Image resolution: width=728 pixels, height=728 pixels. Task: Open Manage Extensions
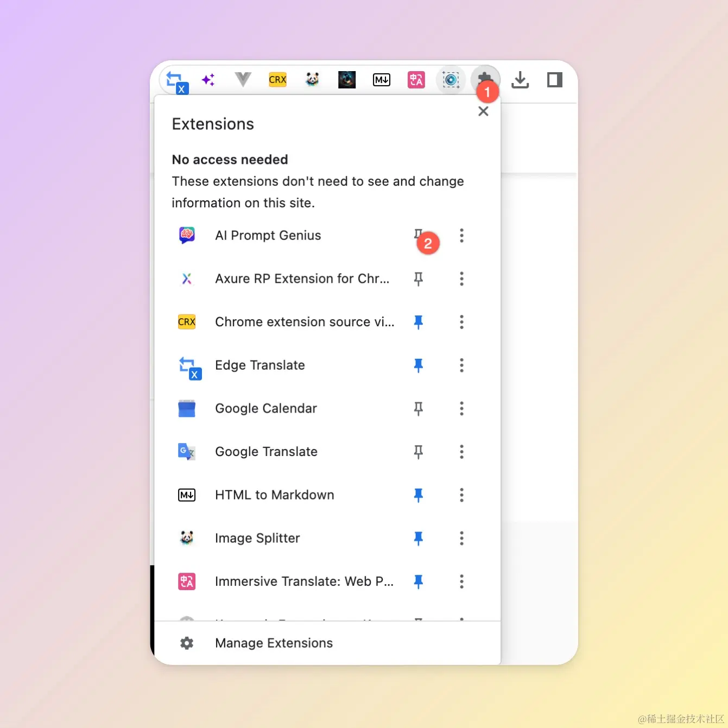pos(327,643)
